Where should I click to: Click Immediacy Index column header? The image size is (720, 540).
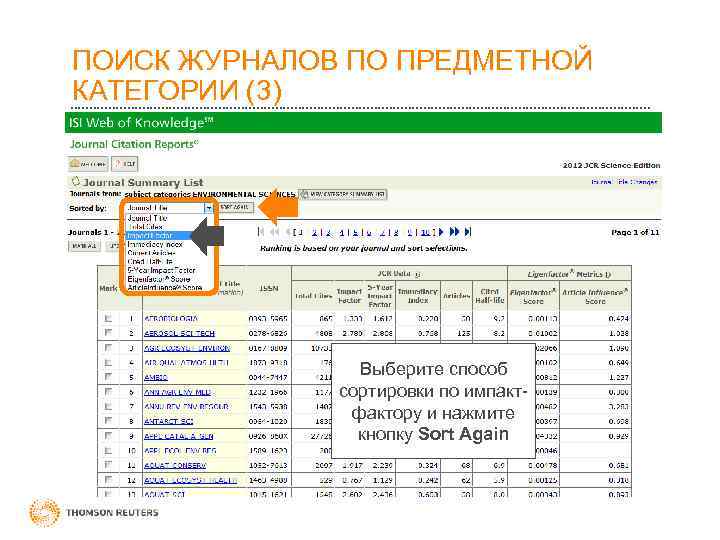coord(418,296)
